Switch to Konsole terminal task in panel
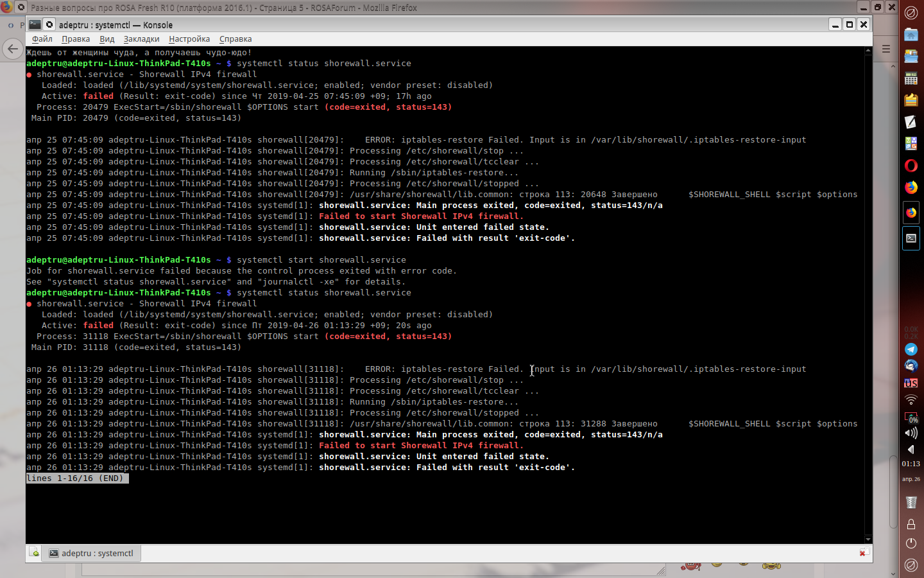The width and height of the screenshot is (924, 578). pos(911,238)
